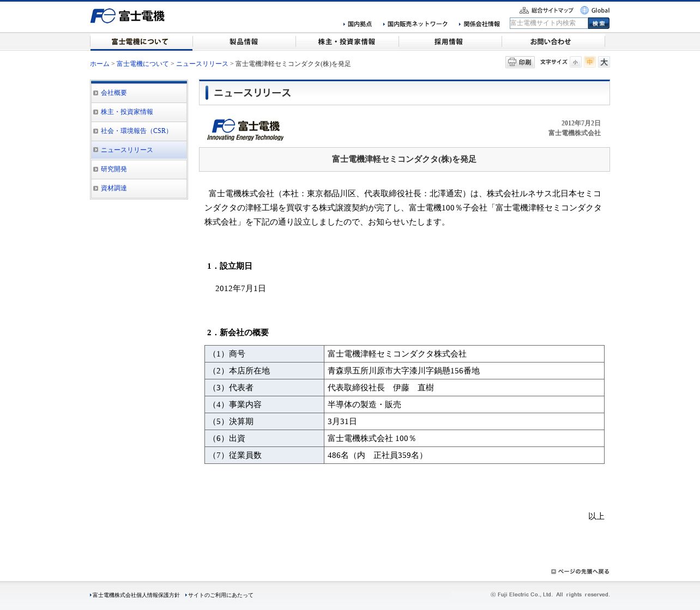The image size is (700, 610).
Task: Click ページの先頭へ戻る link
Action: pos(580,571)
